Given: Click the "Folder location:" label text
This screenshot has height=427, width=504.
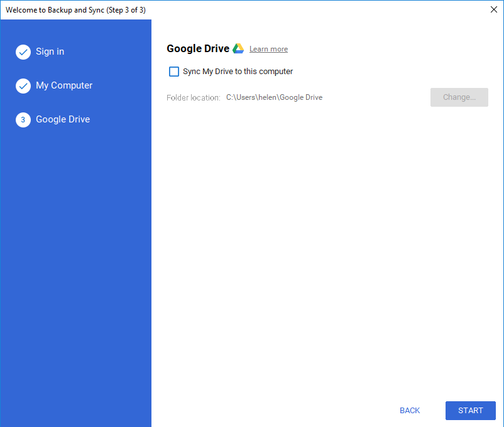Looking at the screenshot, I should [193, 97].
